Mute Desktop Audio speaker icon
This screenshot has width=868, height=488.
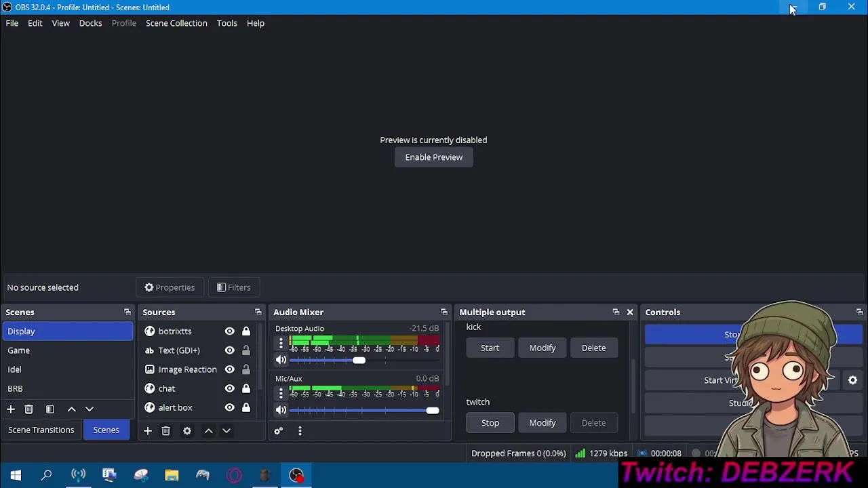(x=281, y=360)
